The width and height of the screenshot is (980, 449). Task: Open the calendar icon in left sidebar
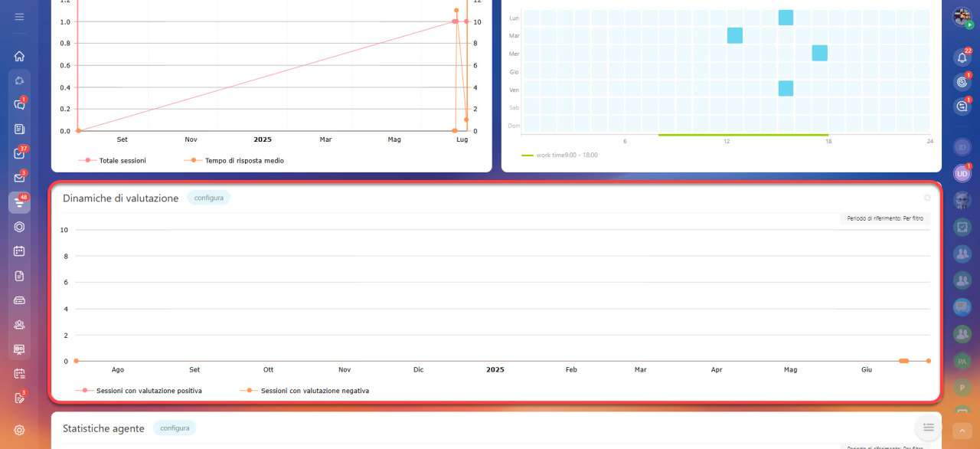pos(19,251)
